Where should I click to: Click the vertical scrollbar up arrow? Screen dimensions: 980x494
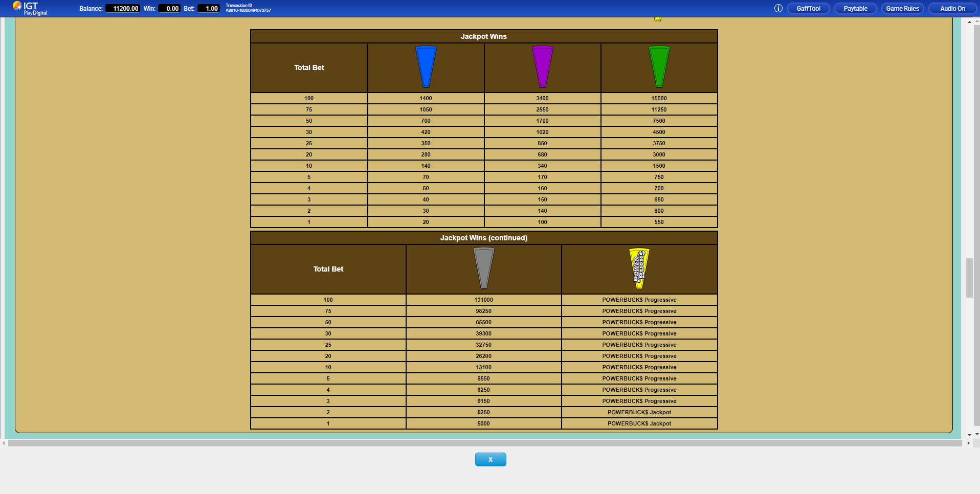tap(969, 22)
